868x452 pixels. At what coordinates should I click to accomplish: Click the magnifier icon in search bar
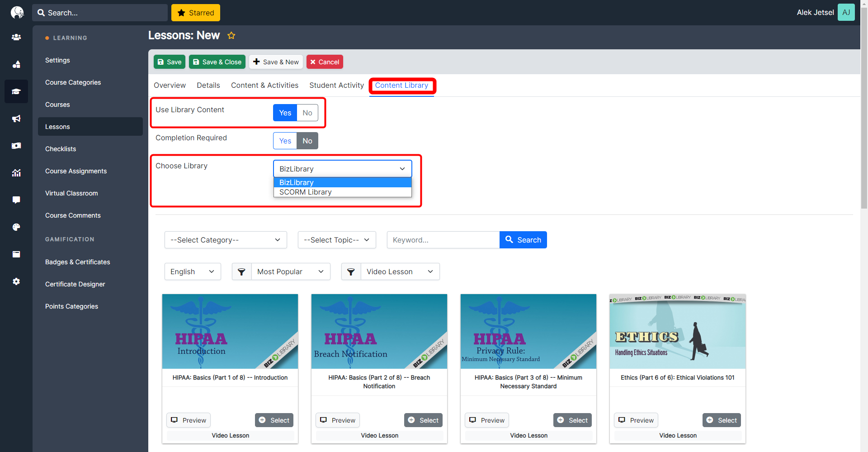(41, 13)
